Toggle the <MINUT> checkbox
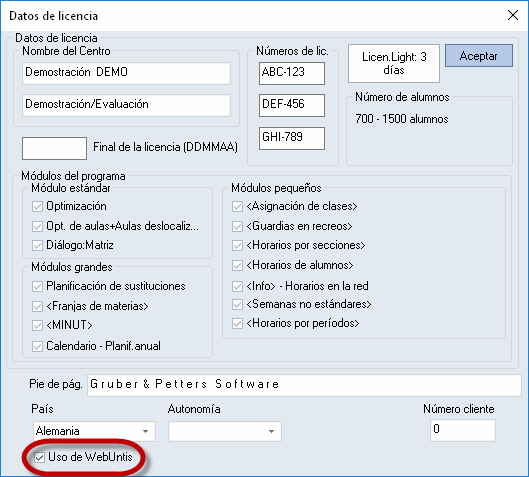This screenshot has height=477, width=529. coord(37,325)
